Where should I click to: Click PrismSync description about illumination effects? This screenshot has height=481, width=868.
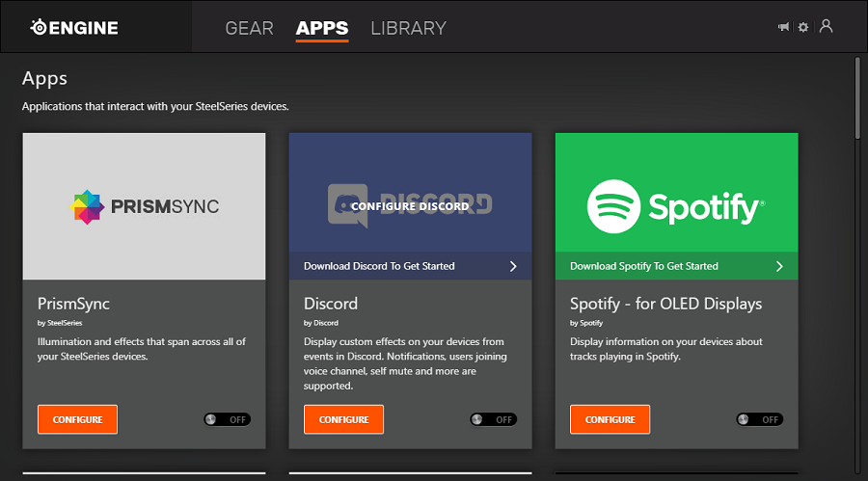142,349
